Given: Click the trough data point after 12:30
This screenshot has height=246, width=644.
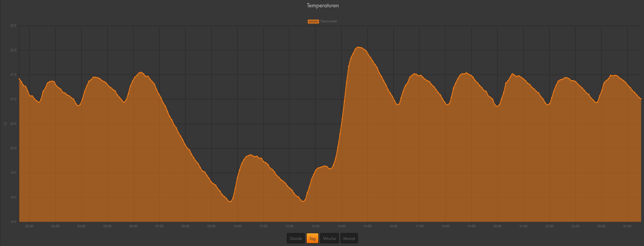Looking at the screenshot, I should 303,201.
